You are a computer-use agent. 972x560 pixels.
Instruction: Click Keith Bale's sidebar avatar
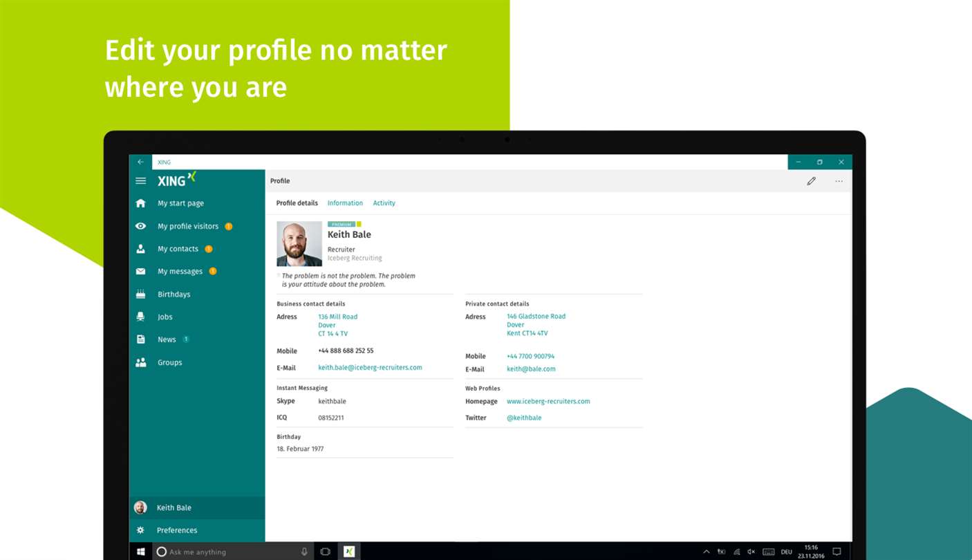coord(140,507)
